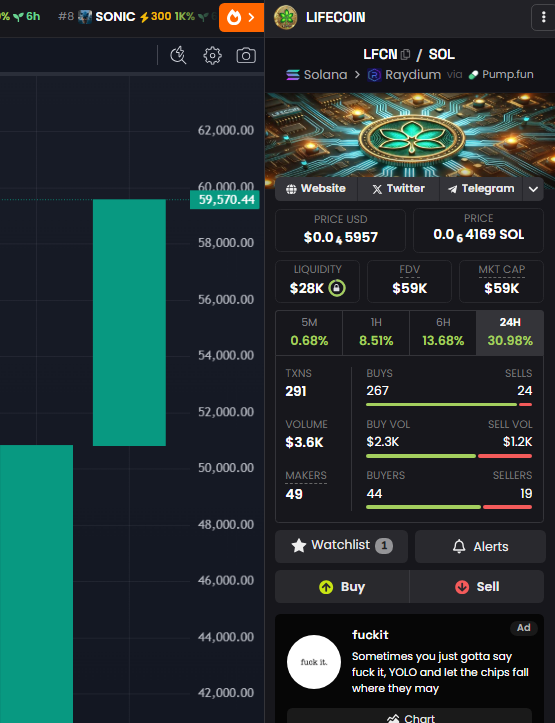
Task: Click the Raydium DEX link
Action: click(x=404, y=75)
